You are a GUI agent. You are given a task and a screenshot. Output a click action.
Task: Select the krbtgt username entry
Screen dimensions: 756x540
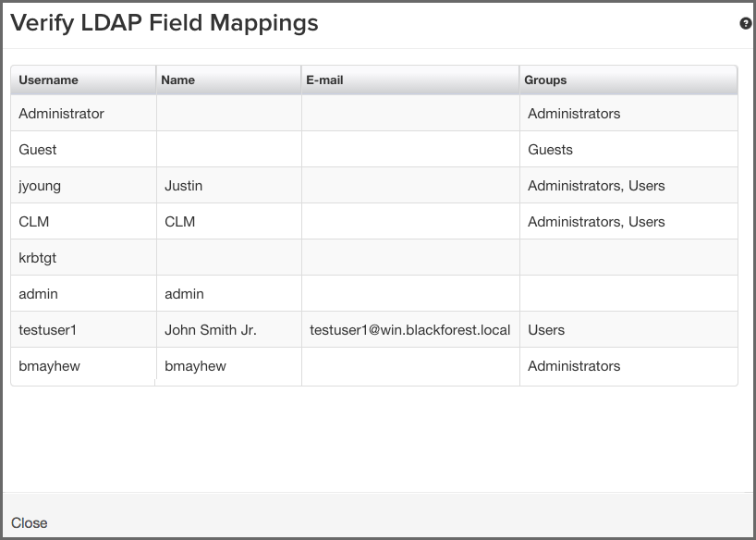coord(38,257)
